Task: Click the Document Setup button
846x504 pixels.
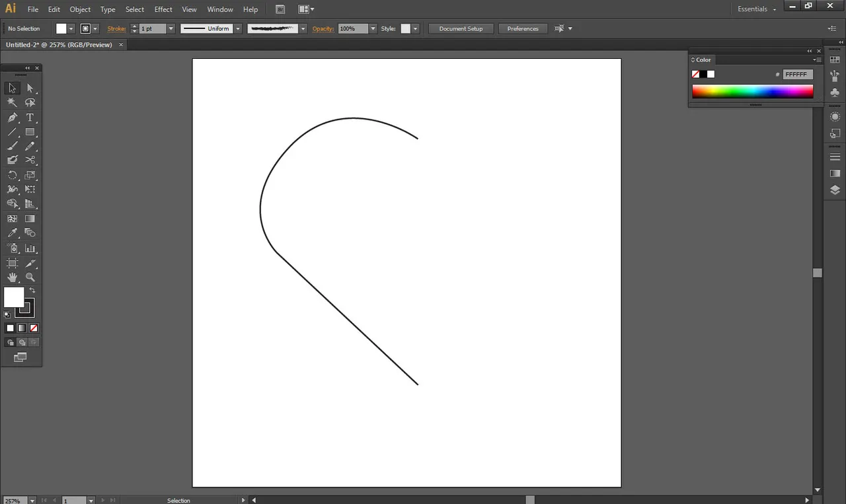Action: point(461,28)
